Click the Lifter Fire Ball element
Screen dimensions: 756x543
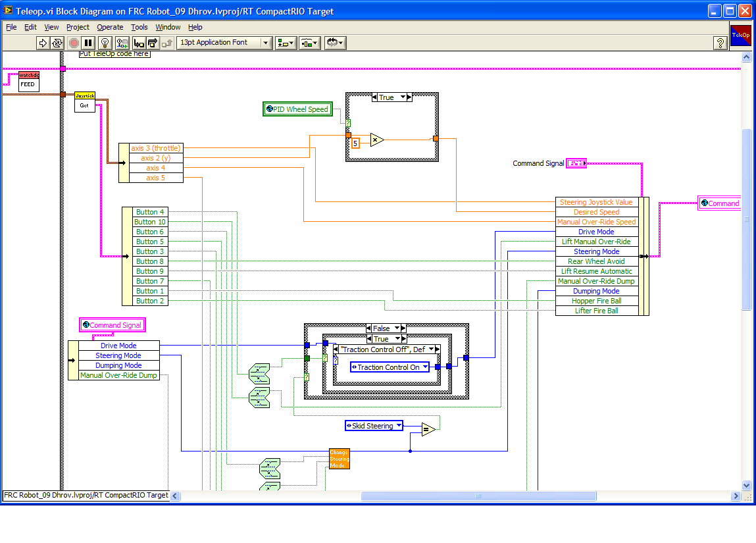coord(597,311)
